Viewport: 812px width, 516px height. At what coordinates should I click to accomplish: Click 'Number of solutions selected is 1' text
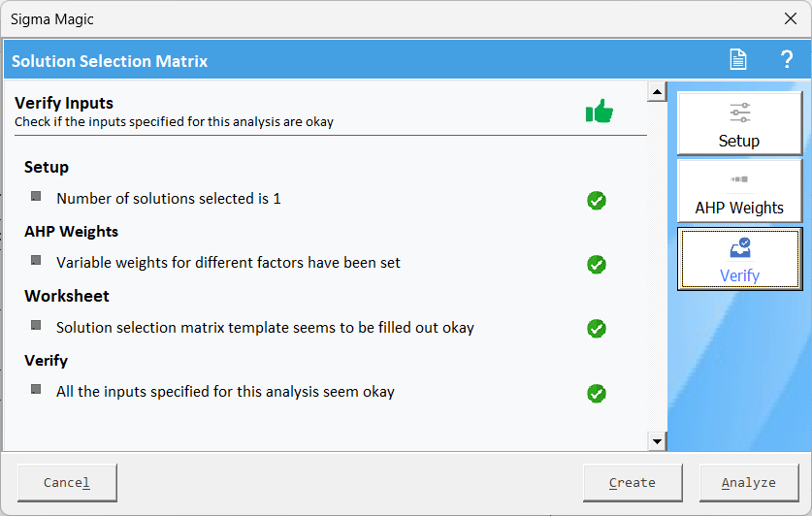pyautogui.click(x=168, y=199)
